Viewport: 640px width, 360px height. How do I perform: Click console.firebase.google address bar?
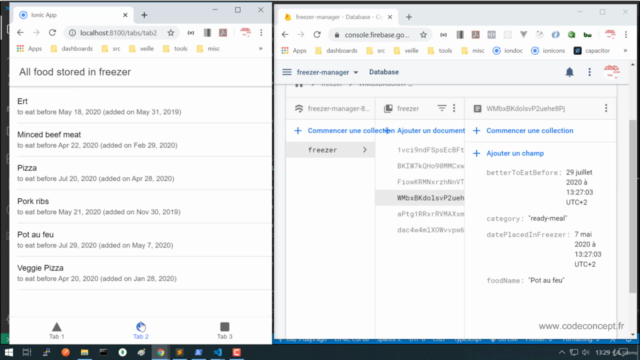[376, 35]
